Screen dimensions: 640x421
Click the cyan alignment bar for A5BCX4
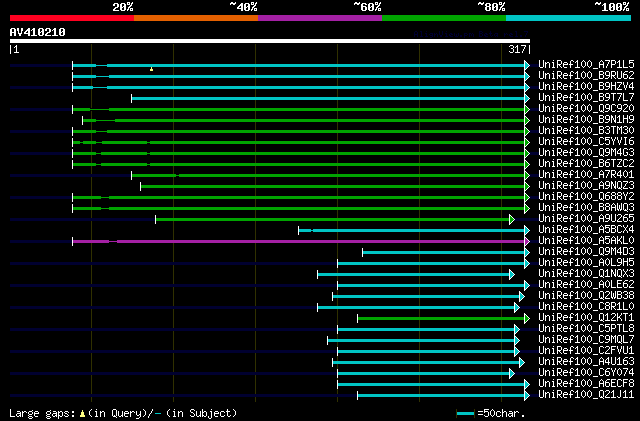[414, 231]
